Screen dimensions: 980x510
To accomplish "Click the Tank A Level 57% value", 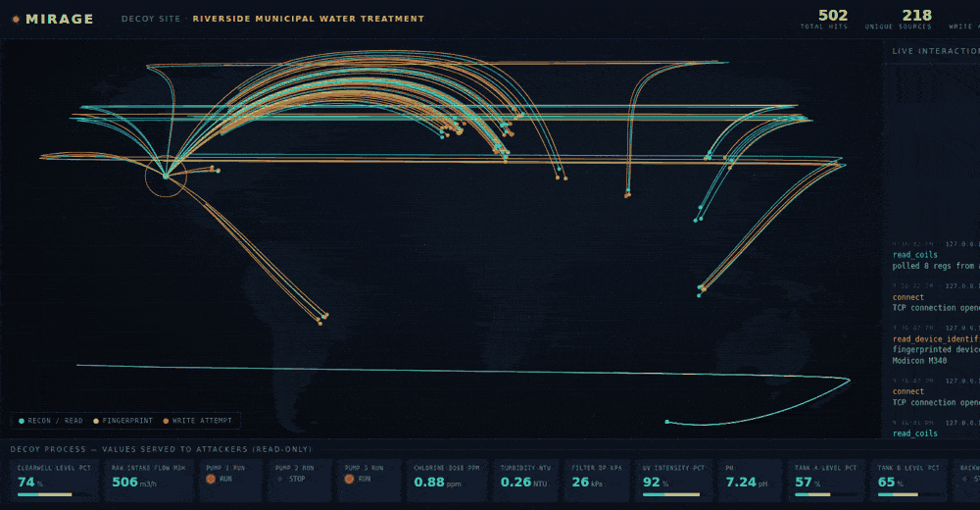I will [x=807, y=482].
